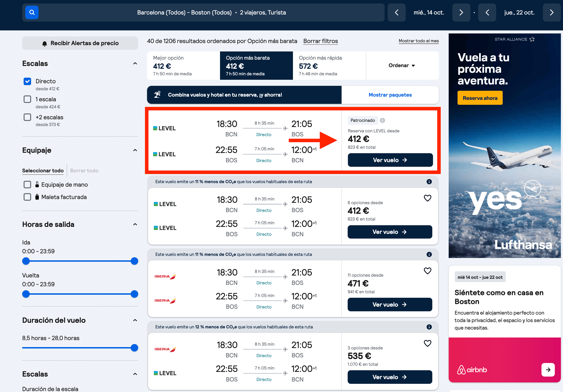This screenshot has height=392, width=563.
Task: Select the Opción más rápida tab
Action: 329,65
